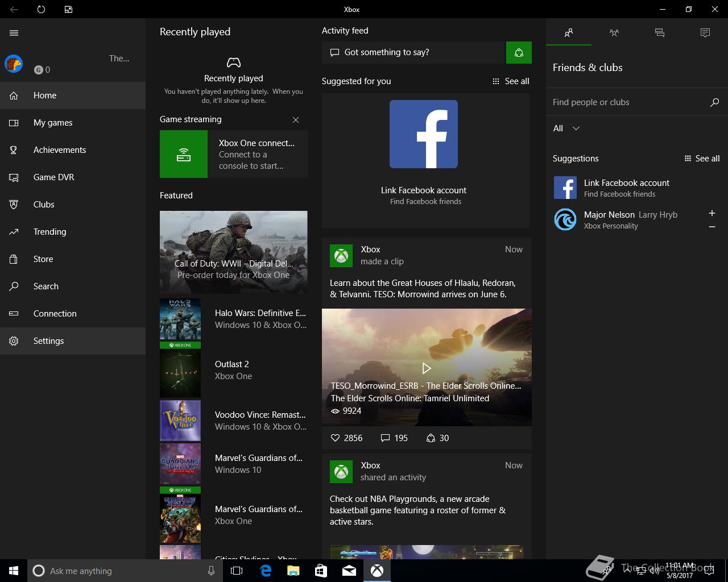Image resolution: width=728 pixels, height=582 pixels.
Task: Click the large Facebook logo tile
Action: point(424,134)
